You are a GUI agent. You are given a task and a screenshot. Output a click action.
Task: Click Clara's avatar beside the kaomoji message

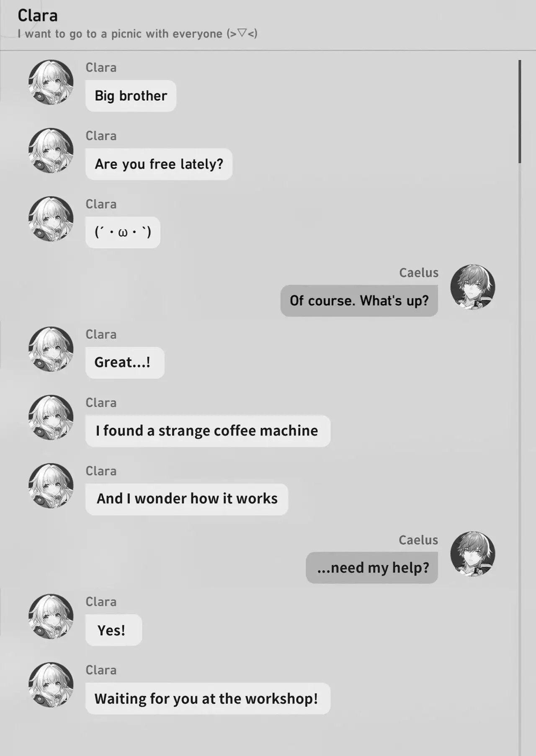51,219
